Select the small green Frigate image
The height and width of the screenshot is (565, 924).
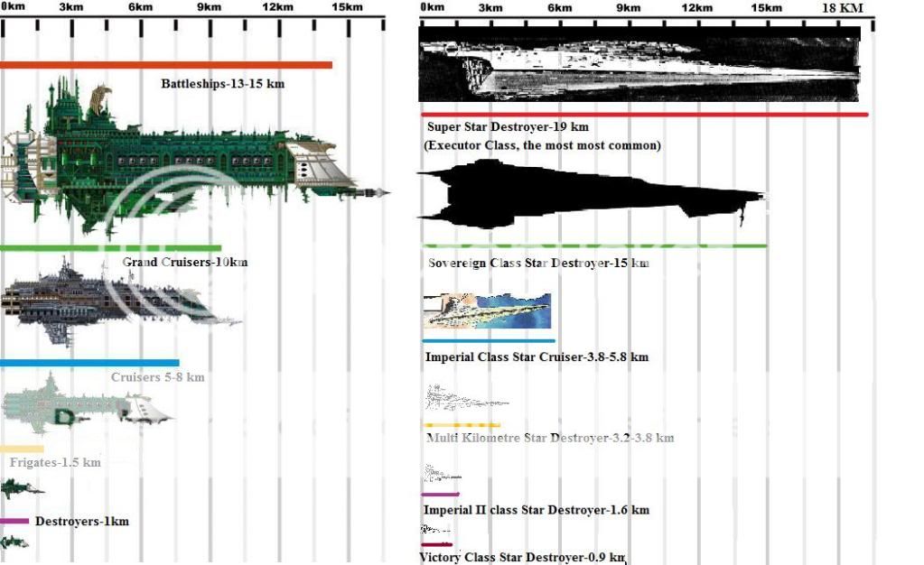23,487
